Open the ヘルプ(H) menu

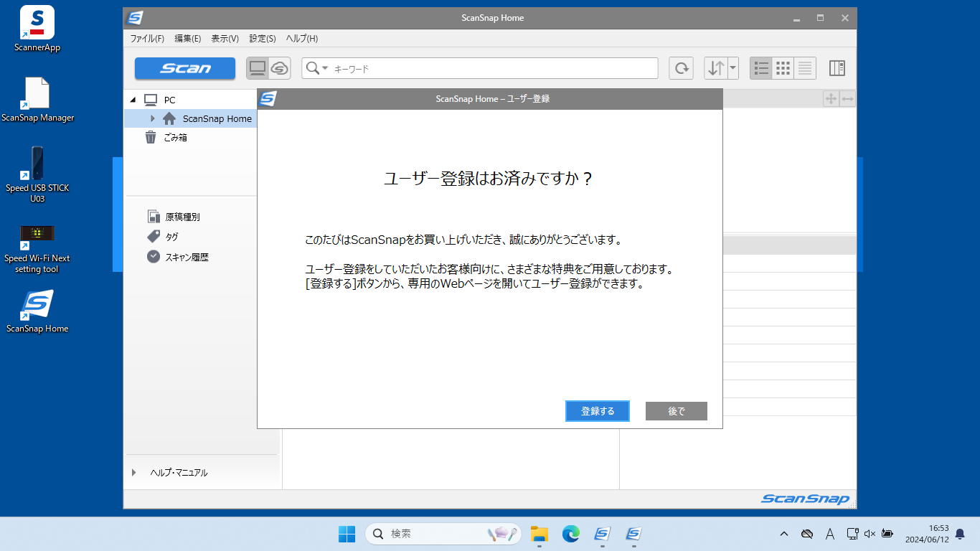click(x=302, y=39)
